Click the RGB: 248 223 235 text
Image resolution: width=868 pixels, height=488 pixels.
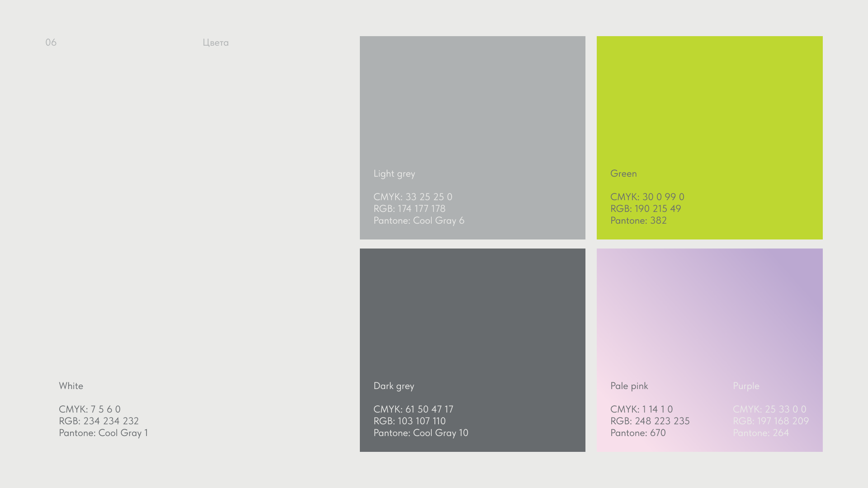650,421
